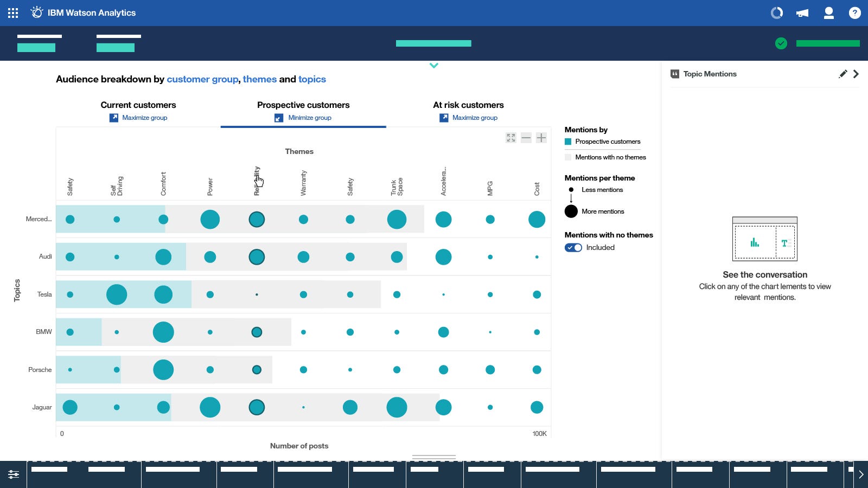Edit Topic Mentions with pencil icon
The width and height of the screenshot is (868, 488).
[x=843, y=74]
